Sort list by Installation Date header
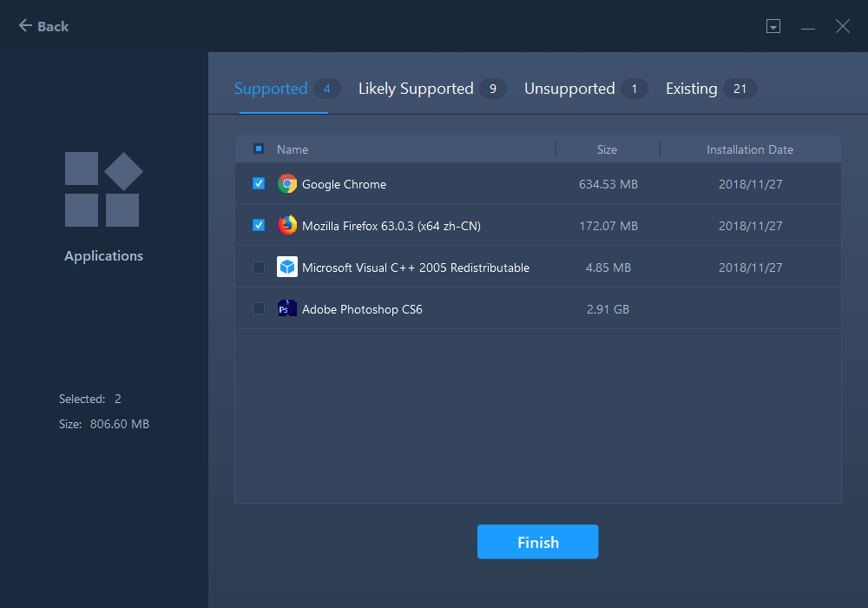Viewport: 868px width, 608px height. tap(750, 149)
